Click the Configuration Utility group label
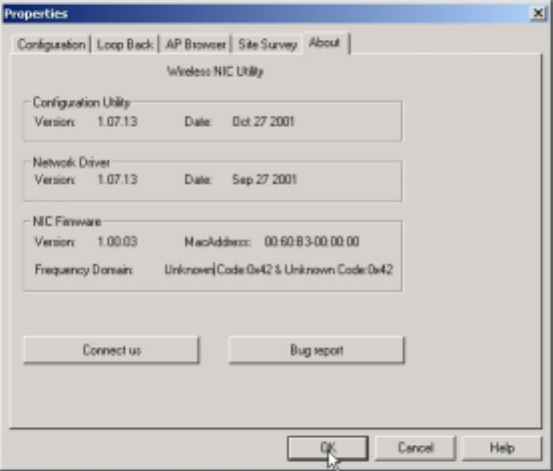Viewport: 553px width, 471px height. click(81, 103)
